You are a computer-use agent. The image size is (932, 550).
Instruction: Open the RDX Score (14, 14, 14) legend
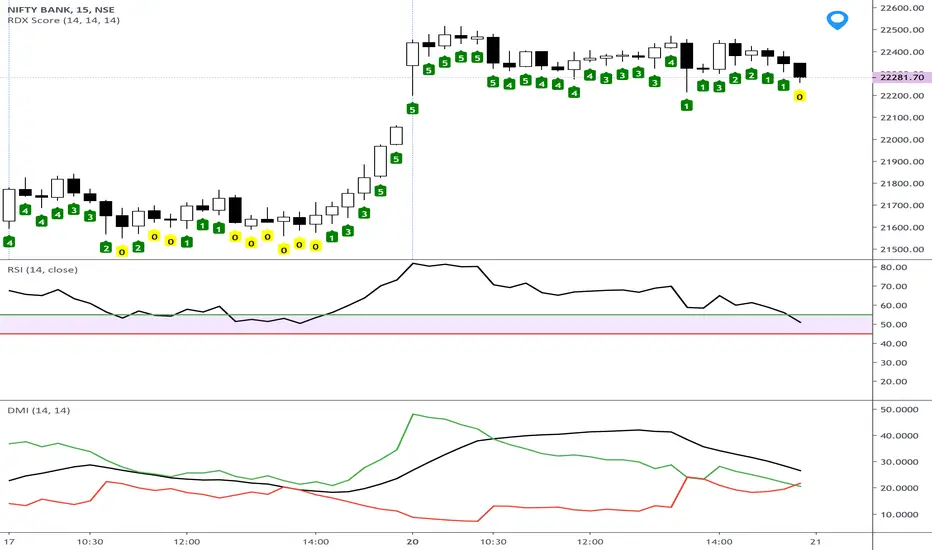(x=64, y=20)
